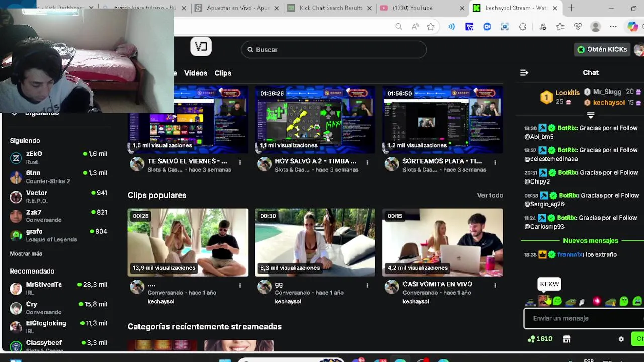This screenshot has height=362, width=644.
Task: Click Ver todo for Clips populares
Action: tap(490, 195)
